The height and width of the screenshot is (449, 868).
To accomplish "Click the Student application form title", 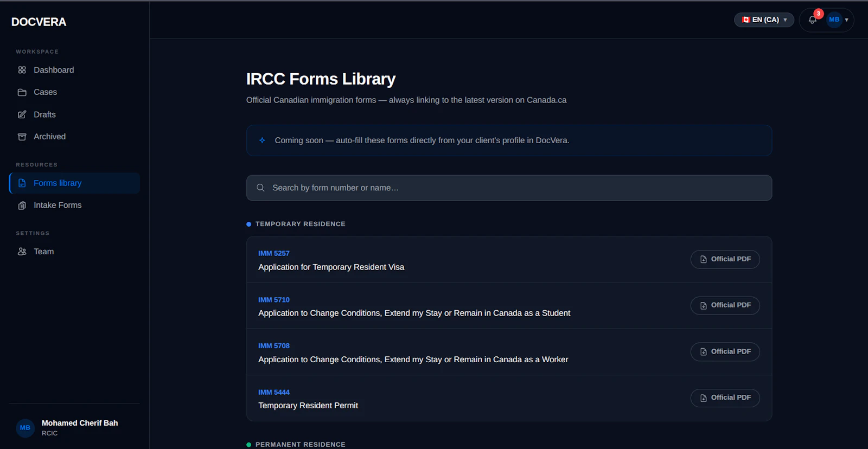I will 414,313.
